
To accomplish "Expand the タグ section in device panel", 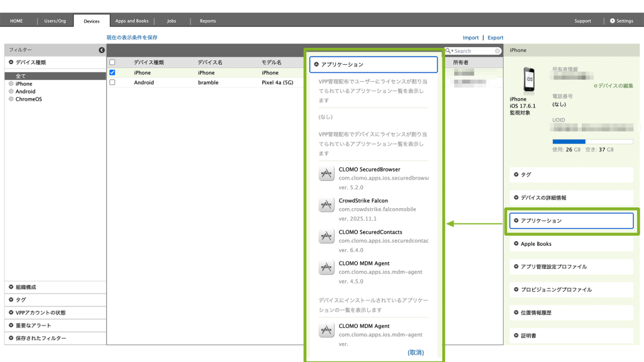I will pyautogui.click(x=571, y=175).
